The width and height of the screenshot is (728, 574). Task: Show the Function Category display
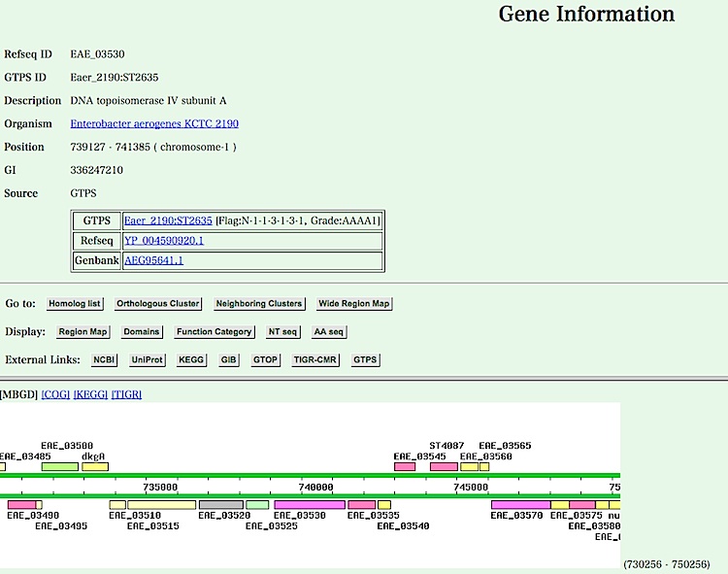click(214, 332)
